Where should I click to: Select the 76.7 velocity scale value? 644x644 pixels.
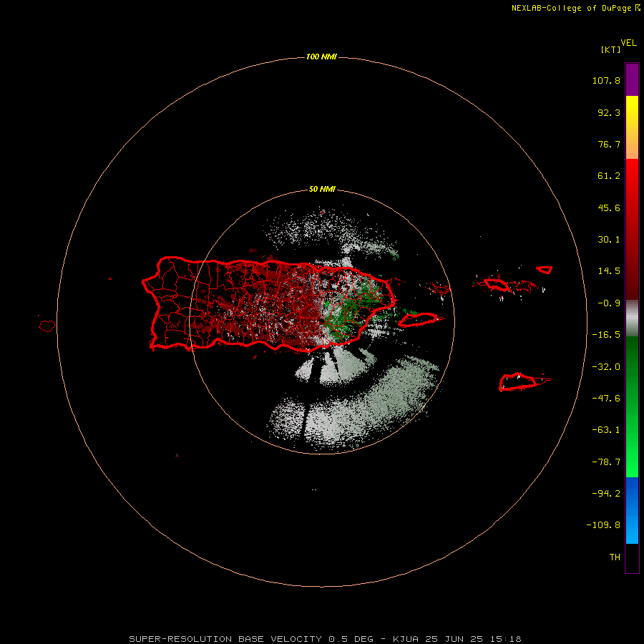tap(609, 144)
